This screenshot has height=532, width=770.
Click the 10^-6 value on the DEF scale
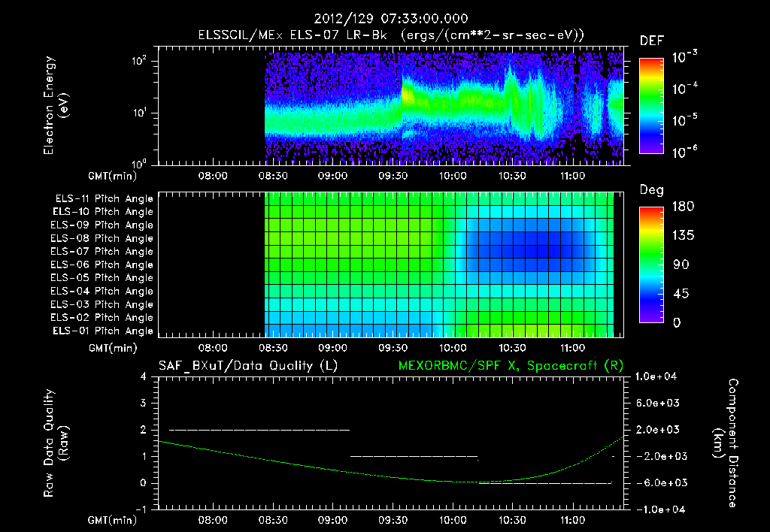pyautogui.click(x=684, y=152)
